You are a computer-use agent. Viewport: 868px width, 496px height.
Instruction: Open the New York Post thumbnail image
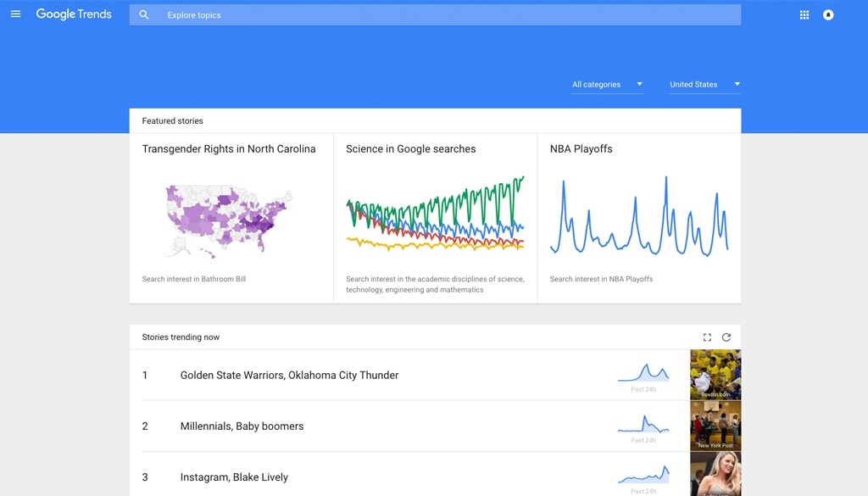click(715, 426)
